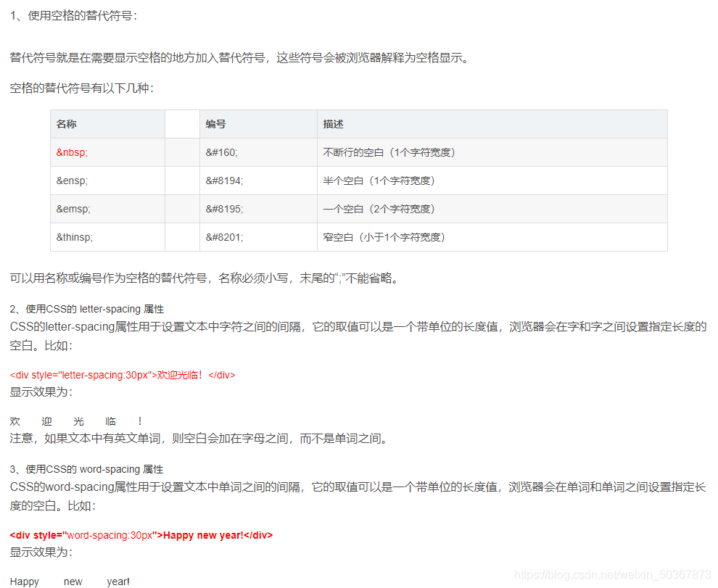Click the &thinsp; name cell
This screenshot has height=588, width=718.
[x=75, y=237]
